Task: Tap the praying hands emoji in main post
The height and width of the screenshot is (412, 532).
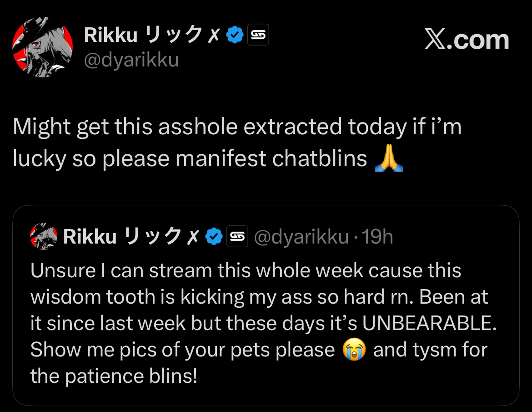Action: click(x=388, y=159)
